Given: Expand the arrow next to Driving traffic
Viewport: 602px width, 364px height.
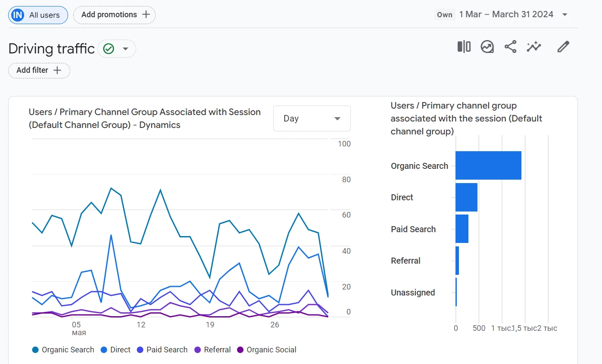Looking at the screenshot, I should [x=125, y=49].
